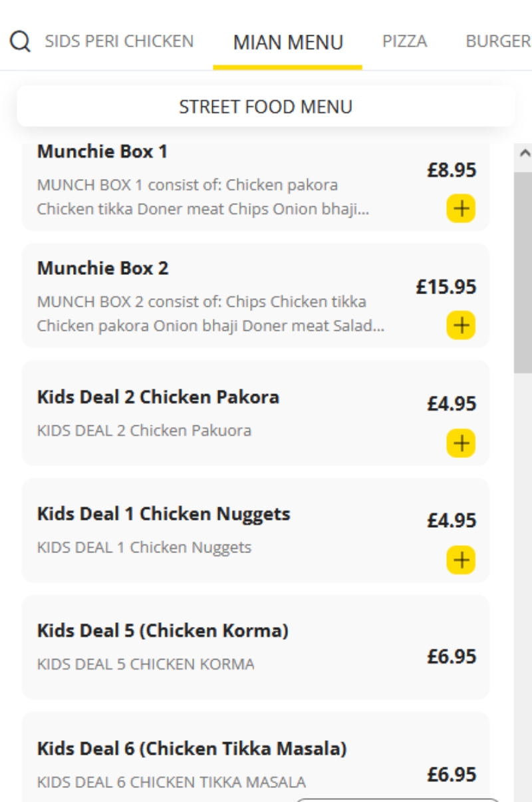Select Kids Deal 6 (Chicken Tikka Masala) item
The width and height of the screenshot is (532, 802).
[256, 757]
